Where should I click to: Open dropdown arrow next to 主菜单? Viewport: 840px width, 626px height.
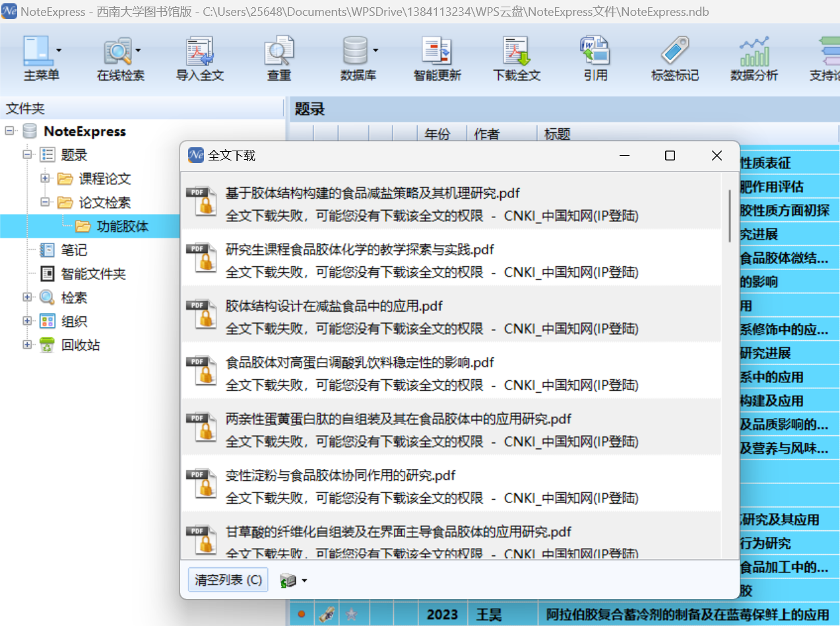pos(59,50)
